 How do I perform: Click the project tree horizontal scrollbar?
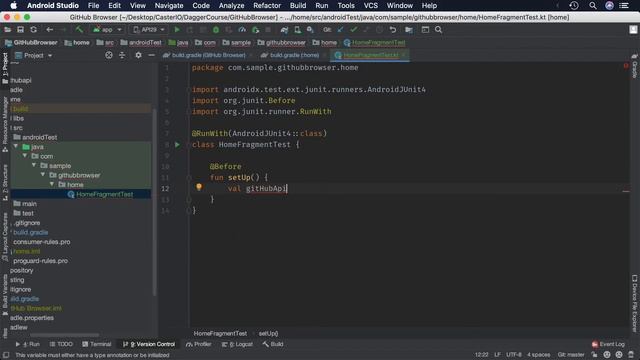(x=64, y=335)
